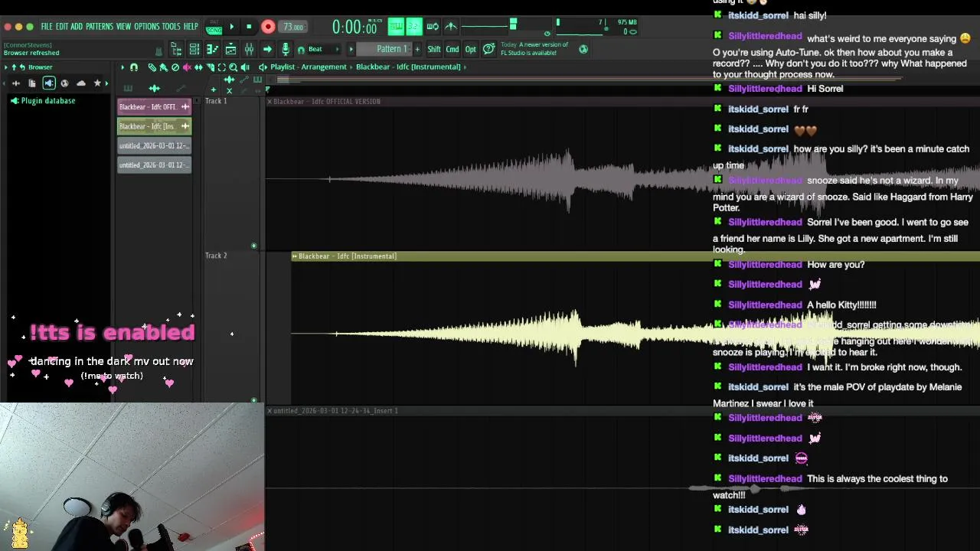Open the VIEW menu

(x=123, y=26)
